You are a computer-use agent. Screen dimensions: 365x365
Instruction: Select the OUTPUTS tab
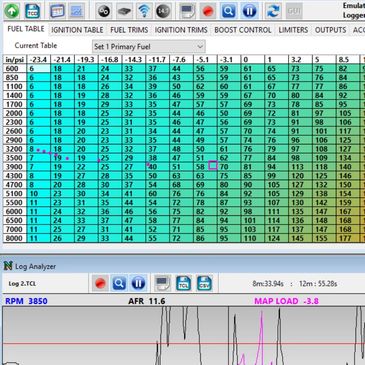(330, 30)
